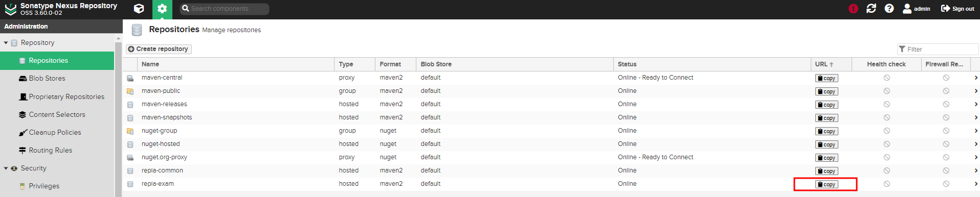Click nuget-group repository folder icon
The image size is (980, 197).
pyautogui.click(x=130, y=131)
